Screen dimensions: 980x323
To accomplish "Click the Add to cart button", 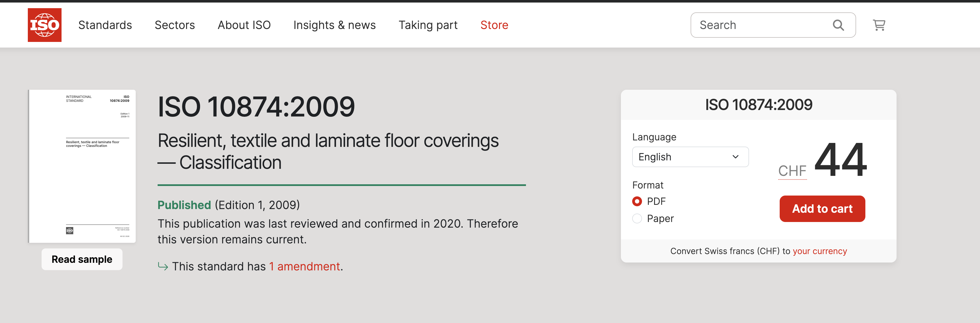I will (822, 209).
